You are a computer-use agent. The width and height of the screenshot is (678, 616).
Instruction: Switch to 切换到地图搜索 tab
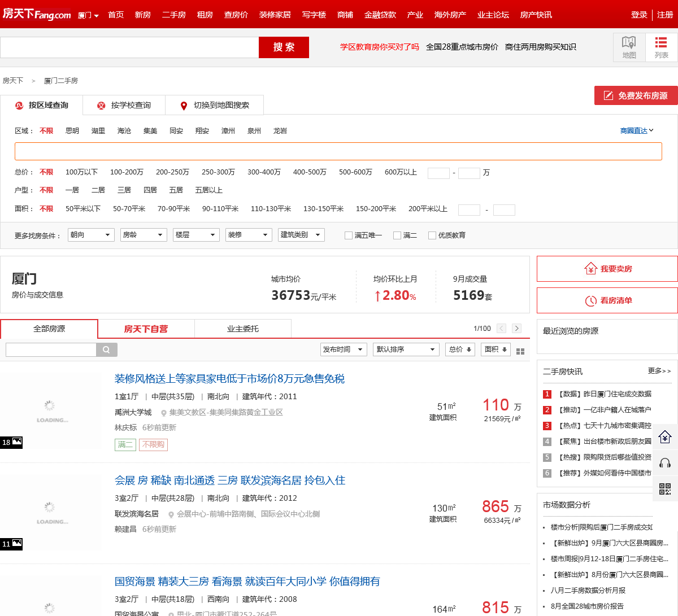click(215, 105)
